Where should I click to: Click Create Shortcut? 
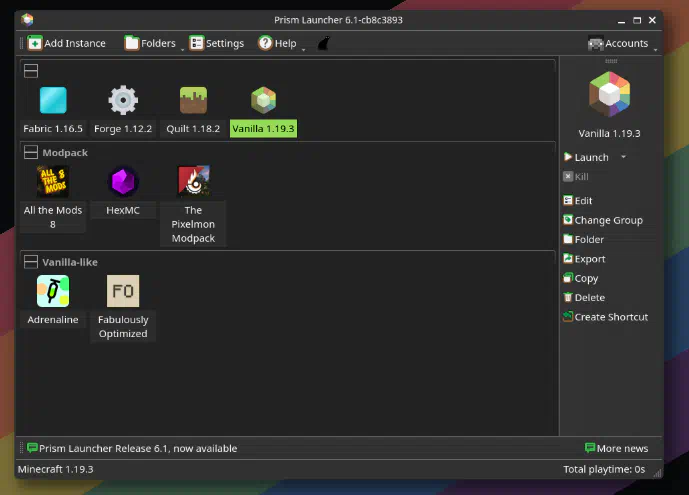(606, 317)
